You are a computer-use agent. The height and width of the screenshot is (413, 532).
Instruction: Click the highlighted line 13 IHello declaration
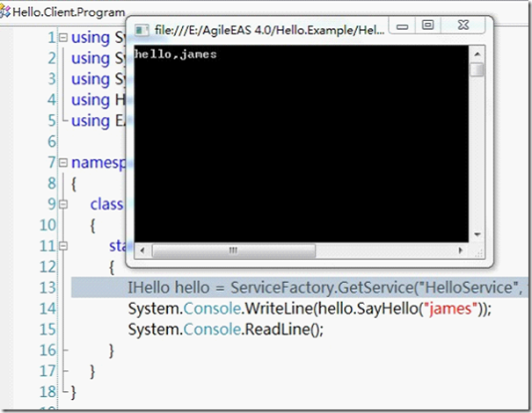coord(300,287)
